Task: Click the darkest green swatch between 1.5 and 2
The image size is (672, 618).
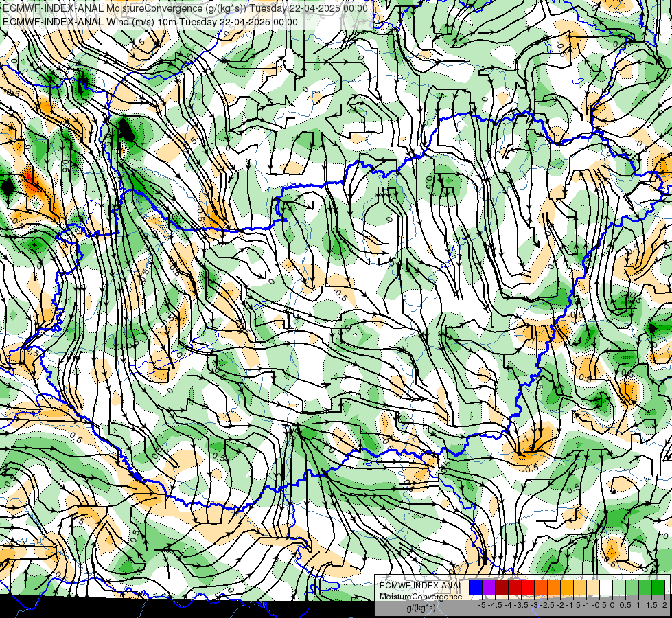Action: [658, 588]
